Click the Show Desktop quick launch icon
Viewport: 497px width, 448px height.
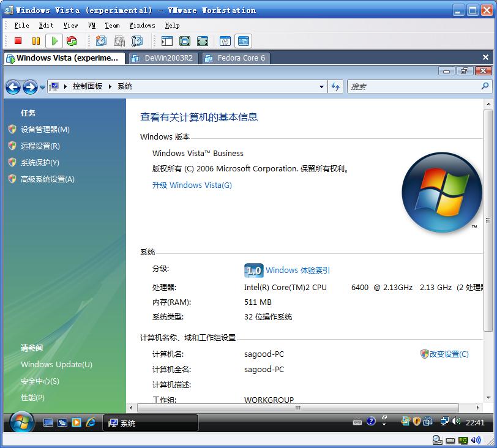48,422
